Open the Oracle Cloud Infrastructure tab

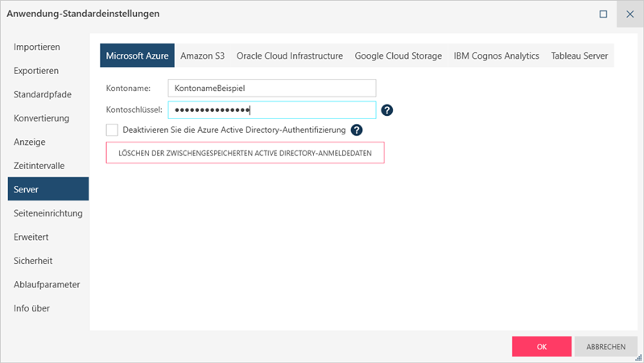(290, 56)
